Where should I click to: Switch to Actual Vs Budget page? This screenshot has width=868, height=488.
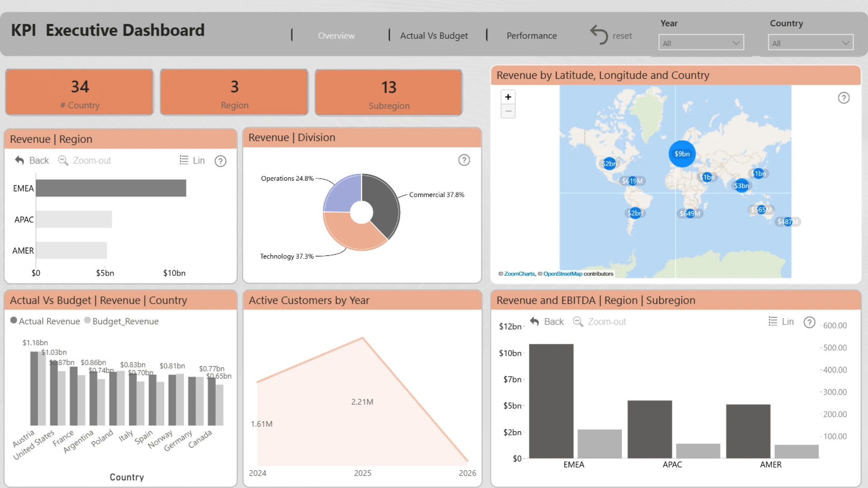point(434,36)
